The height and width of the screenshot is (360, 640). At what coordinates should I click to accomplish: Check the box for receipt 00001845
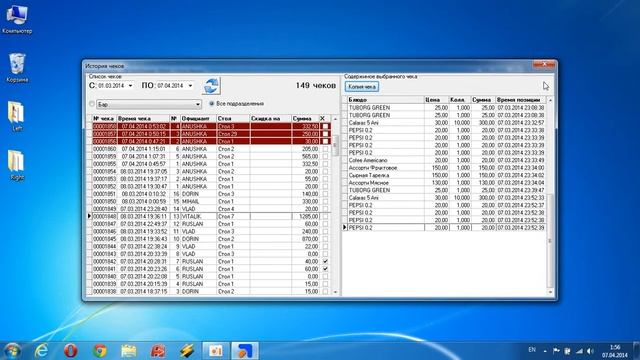[x=325, y=239]
